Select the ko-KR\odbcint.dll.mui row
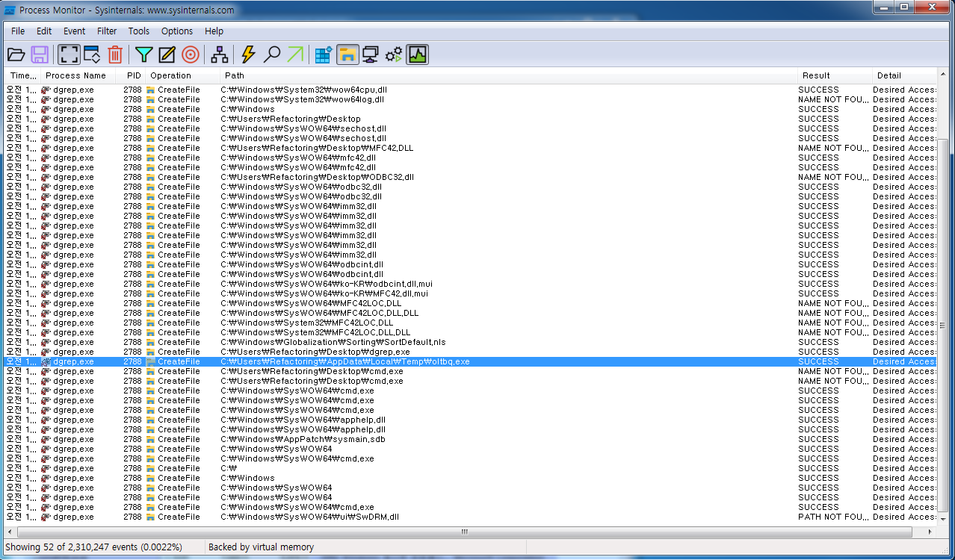The image size is (955, 560). tap(471, 284)
